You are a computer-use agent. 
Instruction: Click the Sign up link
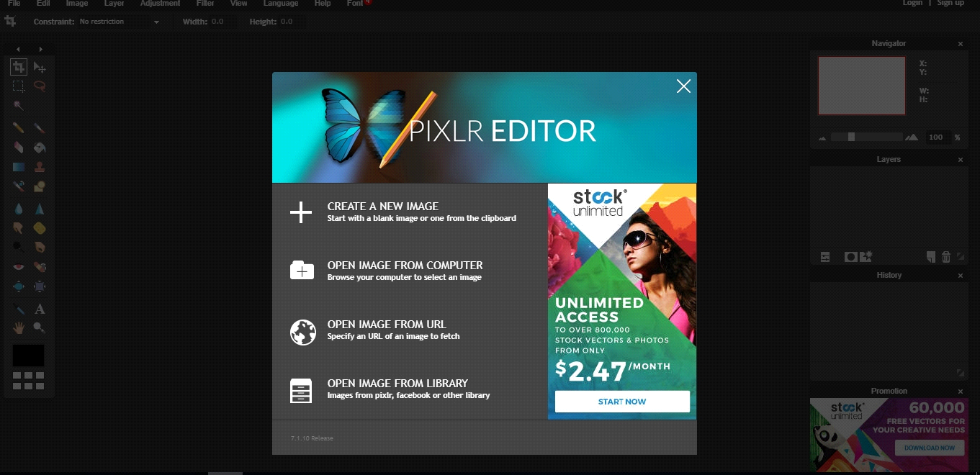click(x=950, y=4)
